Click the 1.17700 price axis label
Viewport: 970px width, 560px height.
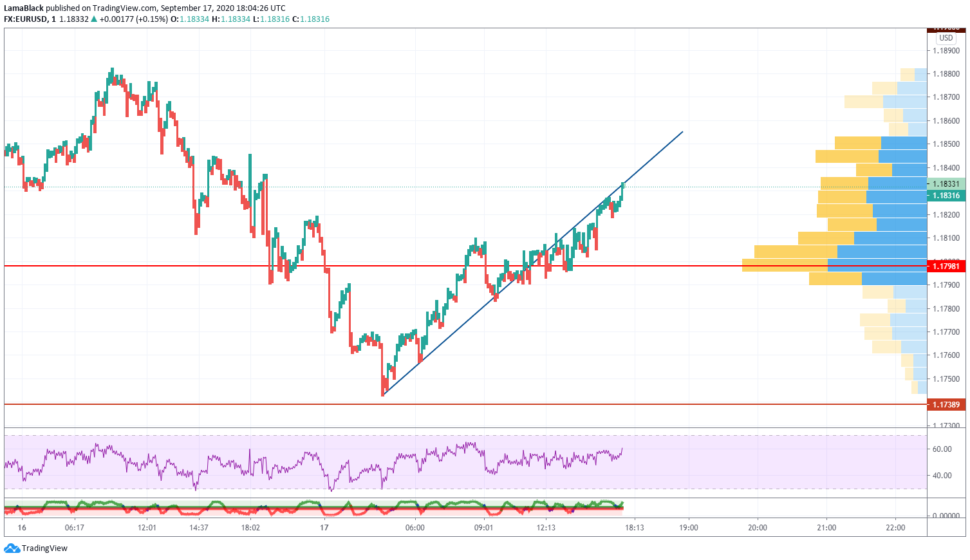click(x=946, y=332)
